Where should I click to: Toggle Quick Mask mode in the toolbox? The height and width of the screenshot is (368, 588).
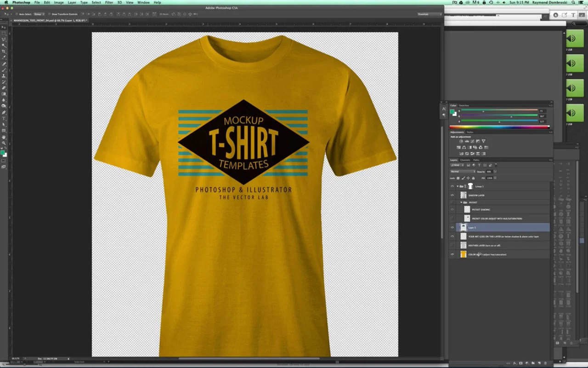pyautogui.click(x=4, y=161)
